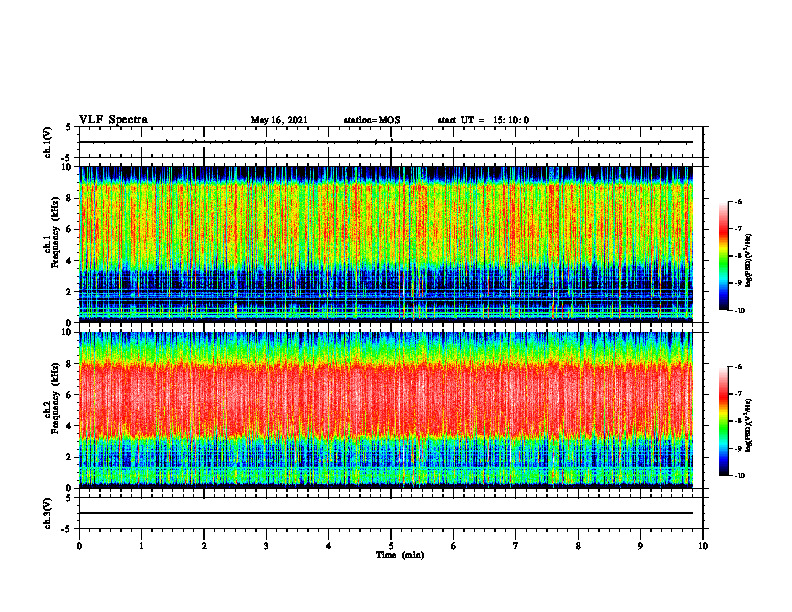Image resolution: width=792 pixels, height=612 pixels.
Task: Click the "VLF Spectra" plot title
Action: [113, 119]
